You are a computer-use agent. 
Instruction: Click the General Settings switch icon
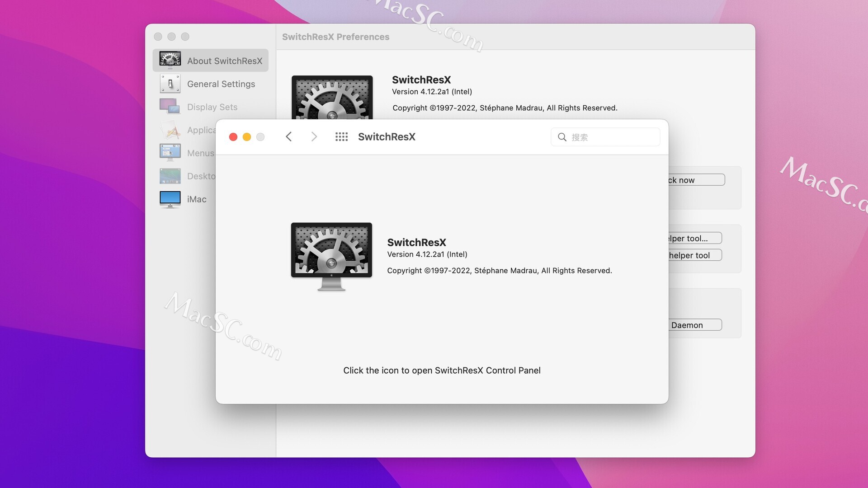pyautogui.click(x=170, y=84)
